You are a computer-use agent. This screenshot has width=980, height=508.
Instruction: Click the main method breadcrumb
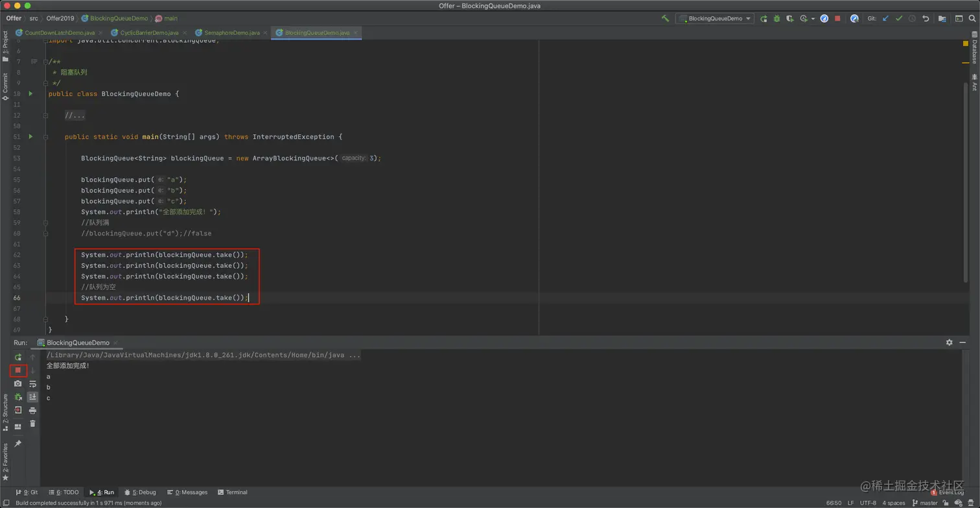167,18
